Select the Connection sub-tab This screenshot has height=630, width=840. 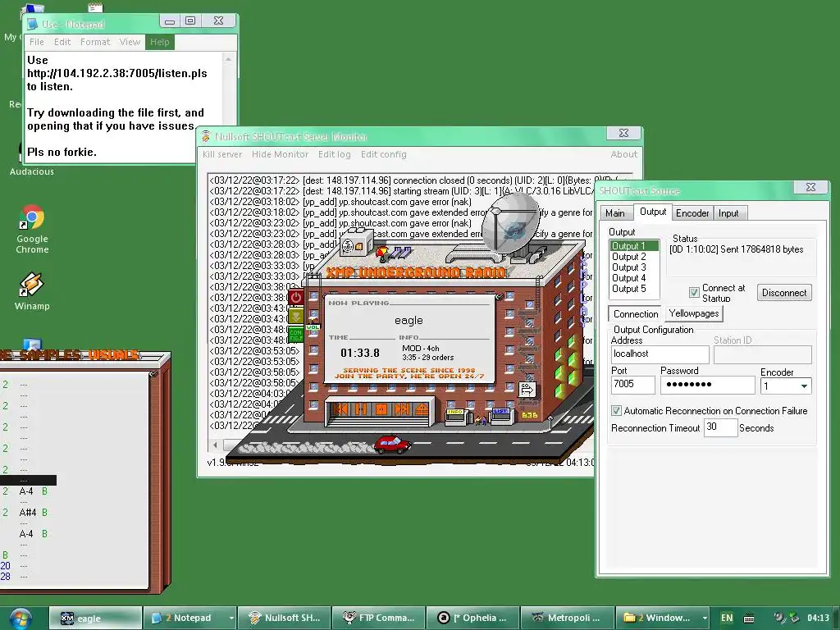point(636,314)
